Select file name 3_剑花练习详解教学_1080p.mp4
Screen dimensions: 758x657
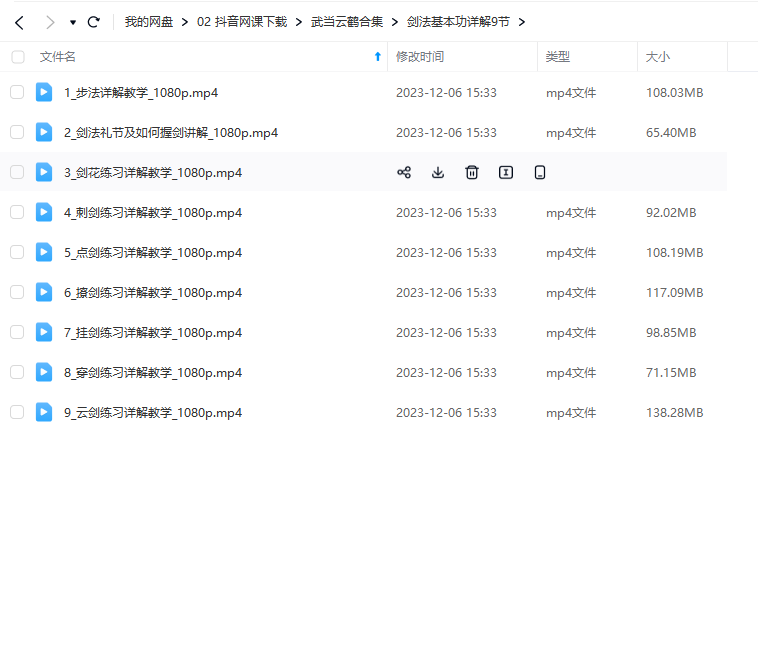pyautogui.click(x=153, y=173)
